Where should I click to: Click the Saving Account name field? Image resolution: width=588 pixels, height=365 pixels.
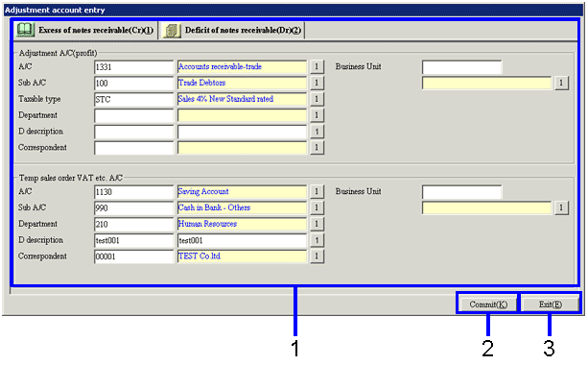[x=242, y=192]
